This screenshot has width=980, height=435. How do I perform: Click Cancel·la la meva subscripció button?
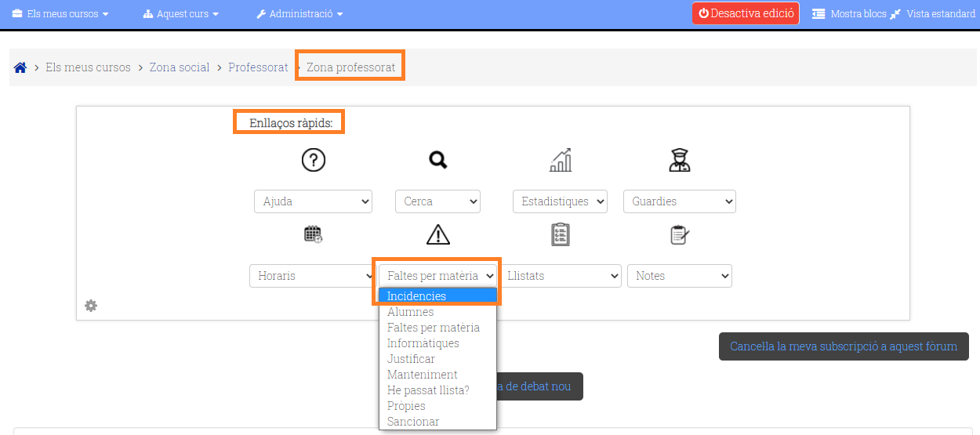pos(844,346)
